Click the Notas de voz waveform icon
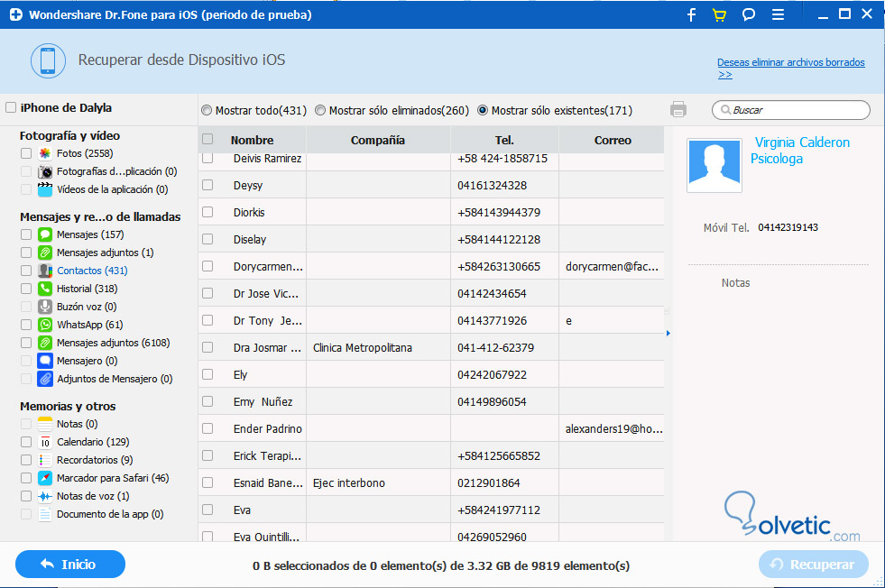Screen dimensions: 885x588 coord(45,497)
